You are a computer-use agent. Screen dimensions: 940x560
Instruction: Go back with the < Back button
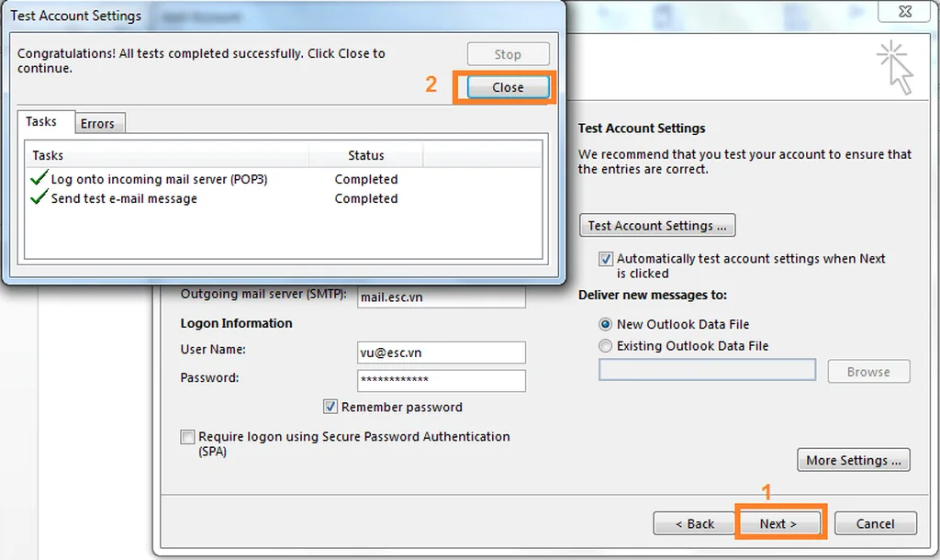pyautogui.click(x=694, y=523)
